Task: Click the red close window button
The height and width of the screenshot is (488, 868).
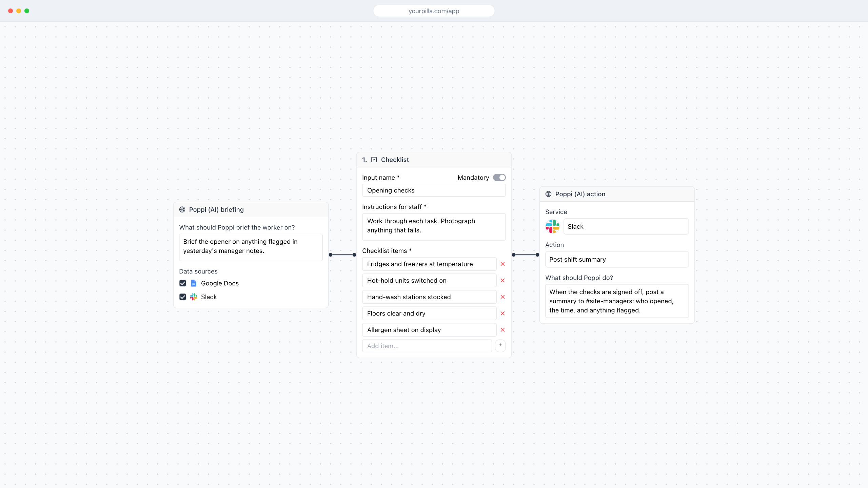Action: tap(11, 11)
